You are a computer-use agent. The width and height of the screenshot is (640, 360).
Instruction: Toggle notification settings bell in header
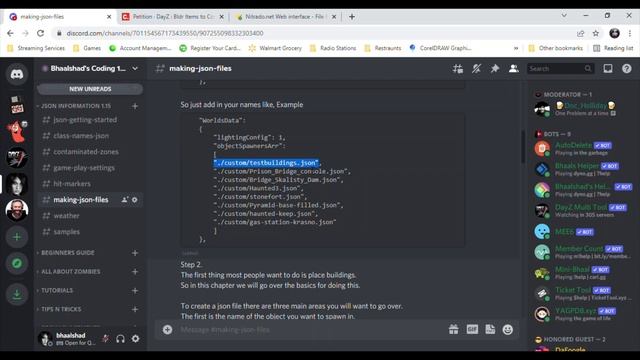click(476, 69)
